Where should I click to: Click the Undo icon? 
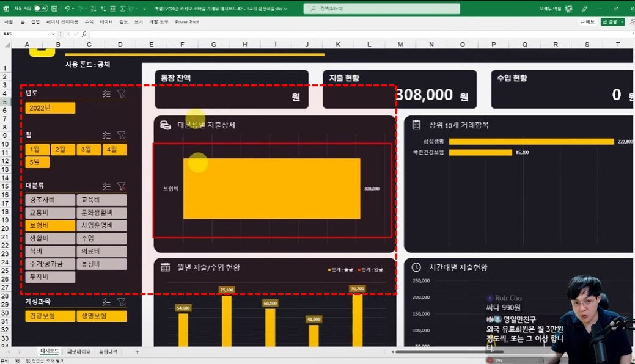(67, 9)
